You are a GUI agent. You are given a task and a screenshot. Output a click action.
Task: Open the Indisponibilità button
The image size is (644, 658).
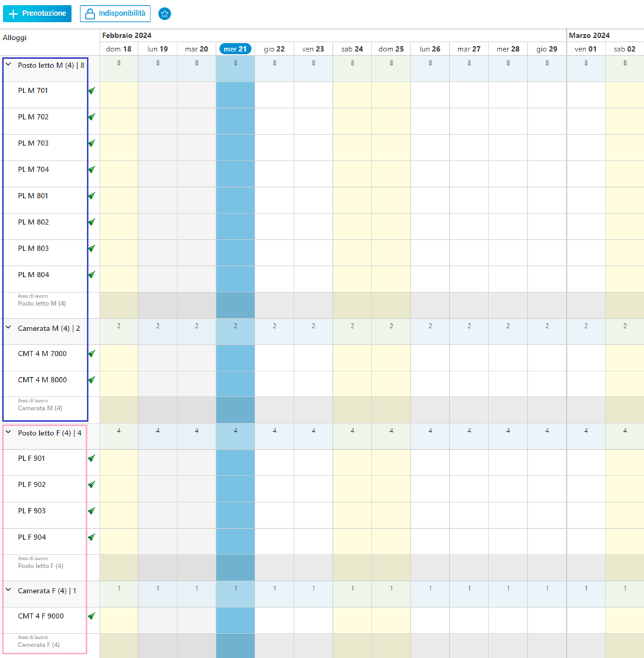[115, 14]
